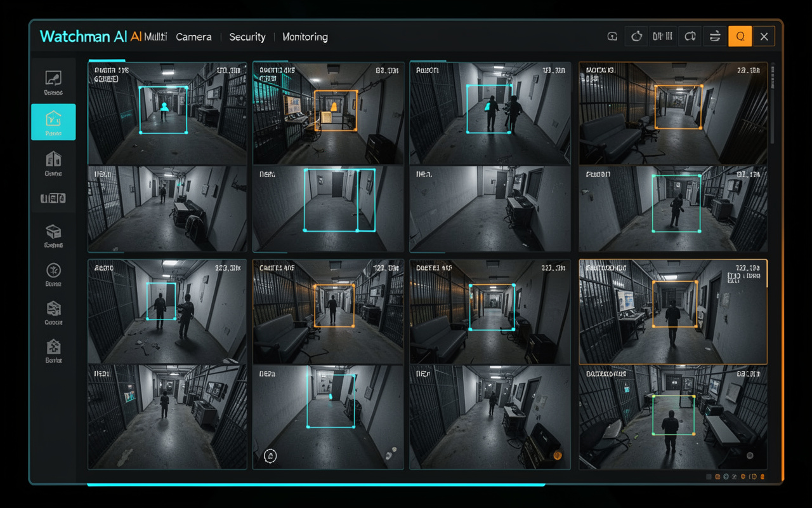
Task: Select the top-row feed with an orange highlighted figure
Action: 328,114
